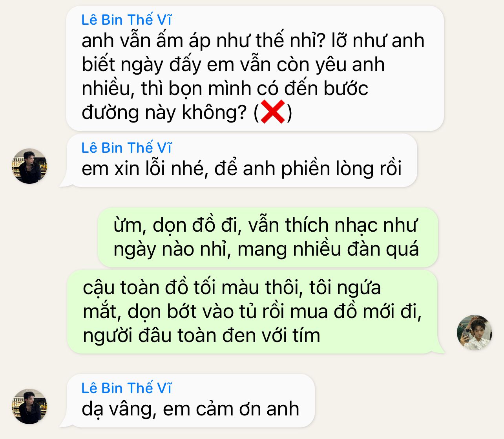Tap the line "người đâu toàn đen với tím"
Screen dimensions: 504x439
pyautogui.click(x=202, y=335)
